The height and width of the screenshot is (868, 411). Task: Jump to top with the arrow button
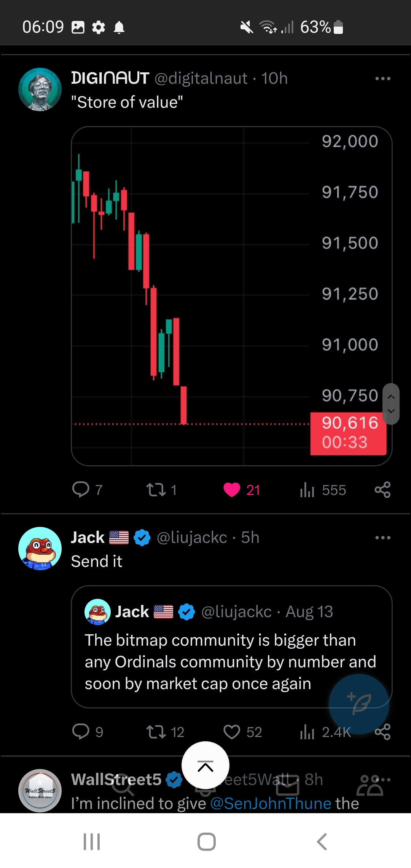coord(205,765)
